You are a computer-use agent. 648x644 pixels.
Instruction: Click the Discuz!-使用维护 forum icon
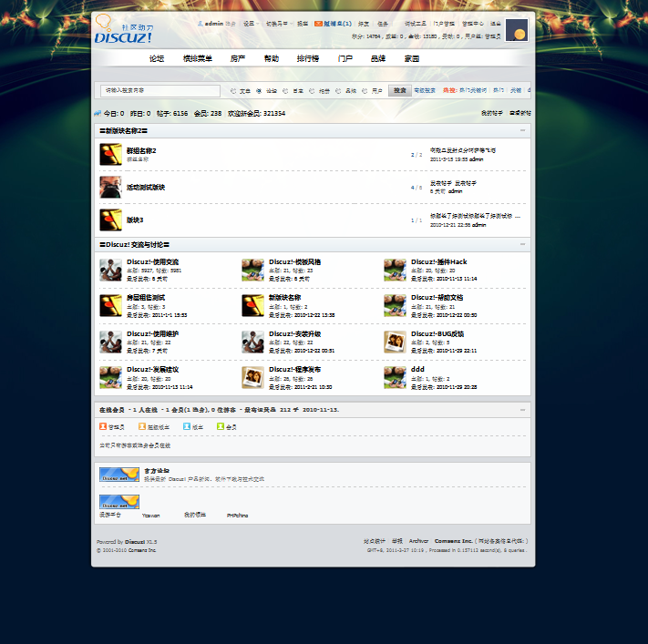tap(111, 342)
